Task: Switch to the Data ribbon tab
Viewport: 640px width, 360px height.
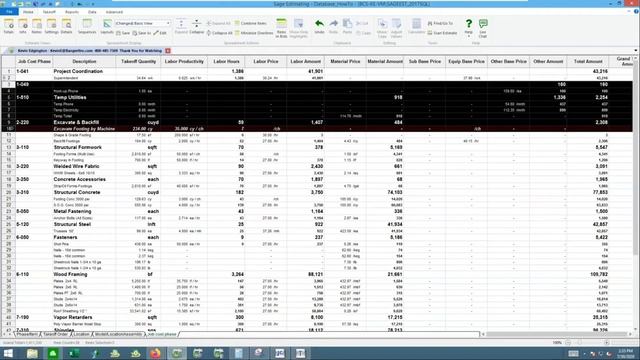Action: click(92, 12)
